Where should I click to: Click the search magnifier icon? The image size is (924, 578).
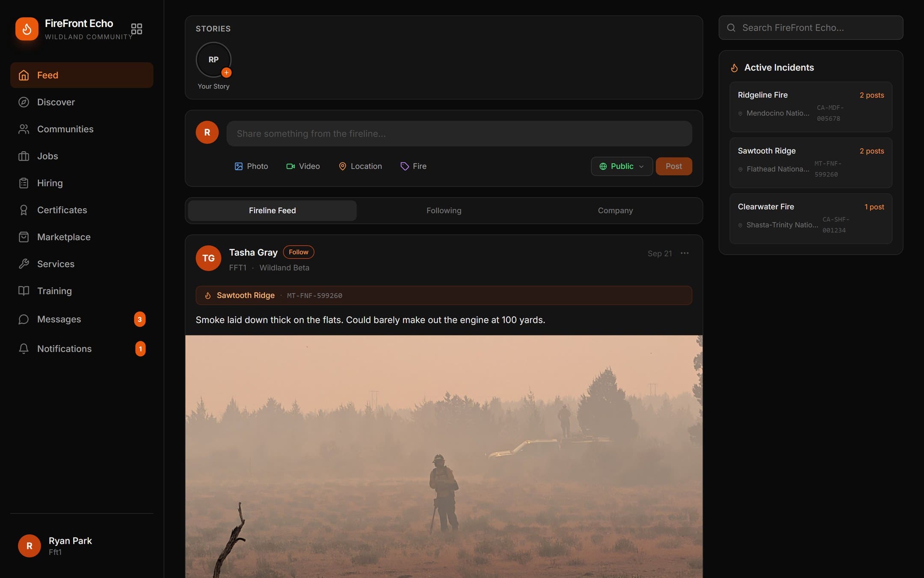[731, 28]
